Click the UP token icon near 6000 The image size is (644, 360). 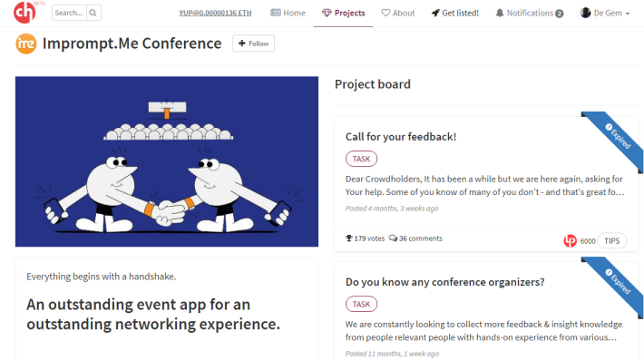[570, 241]
